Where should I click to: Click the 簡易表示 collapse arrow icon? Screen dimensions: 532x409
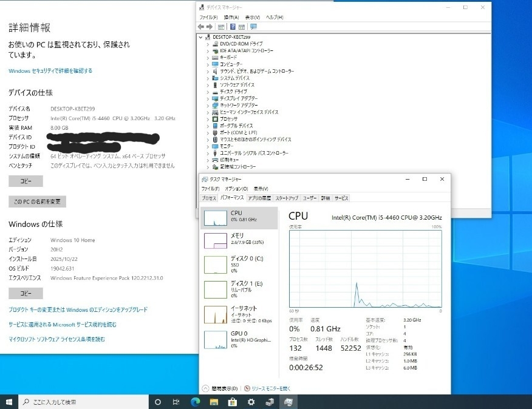pyautogui.click(x=205, y=388)
